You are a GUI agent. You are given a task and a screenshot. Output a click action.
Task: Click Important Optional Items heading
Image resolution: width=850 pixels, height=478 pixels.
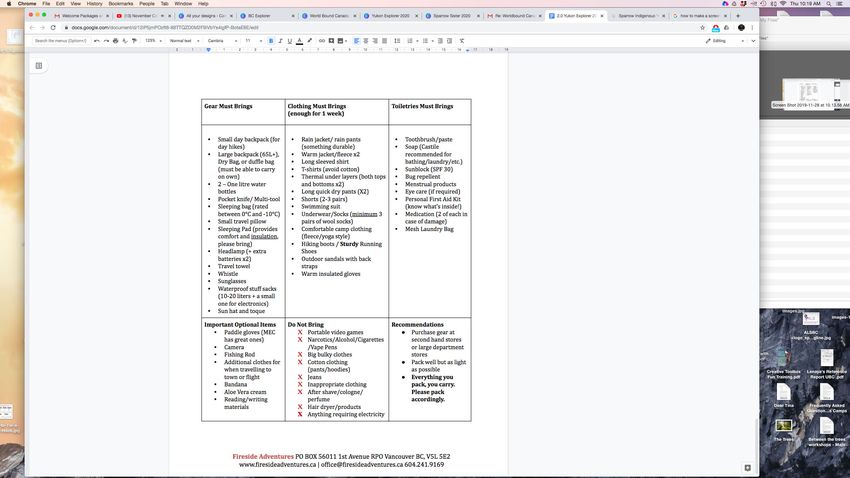tap(240, 325)
